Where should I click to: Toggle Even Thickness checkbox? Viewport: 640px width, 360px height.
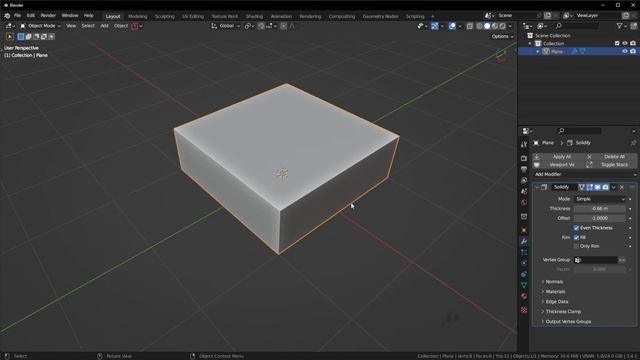tap(576, 228)
